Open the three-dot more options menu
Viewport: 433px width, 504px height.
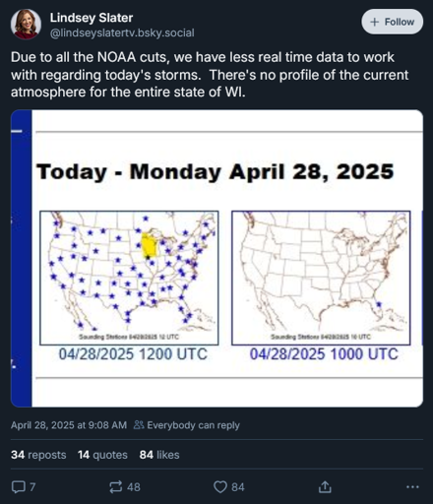(412, 487)
